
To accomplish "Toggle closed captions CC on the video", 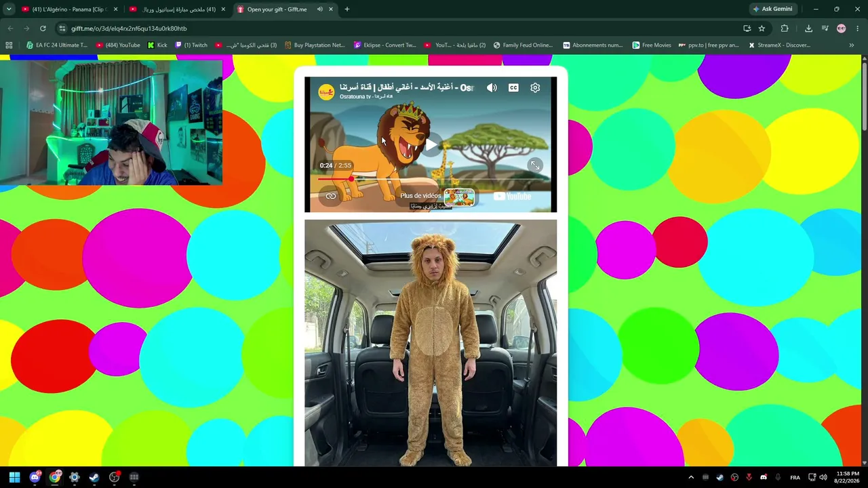I will 513,87.
